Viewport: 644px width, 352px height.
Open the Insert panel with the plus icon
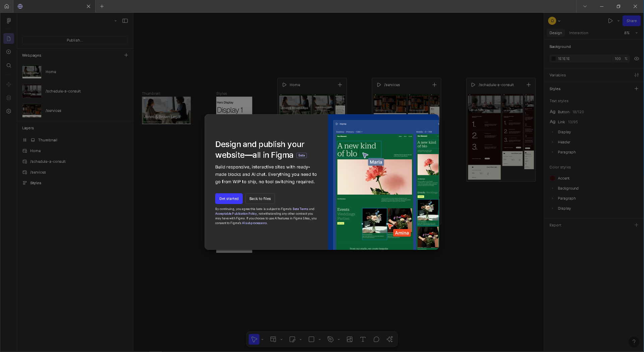pos(9,52)
